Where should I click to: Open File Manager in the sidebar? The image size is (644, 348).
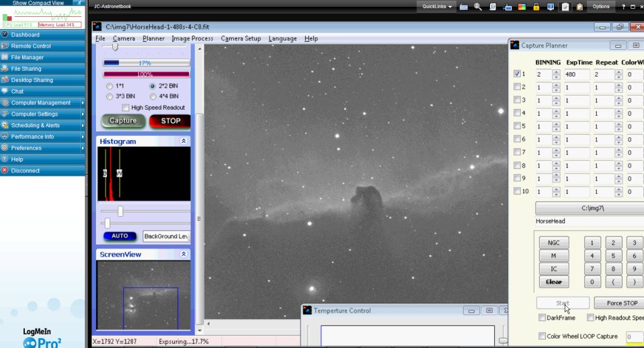click(28, 57)
